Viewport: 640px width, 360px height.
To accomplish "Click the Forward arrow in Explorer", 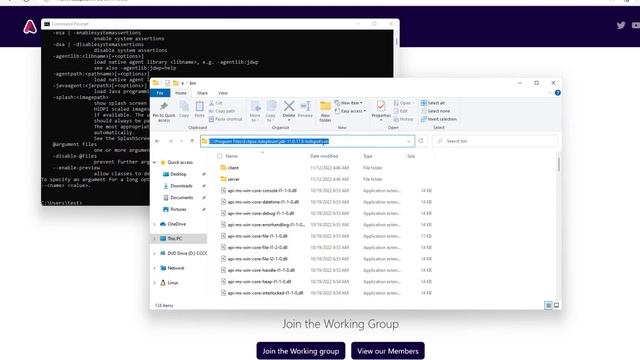I will [170, 141].
